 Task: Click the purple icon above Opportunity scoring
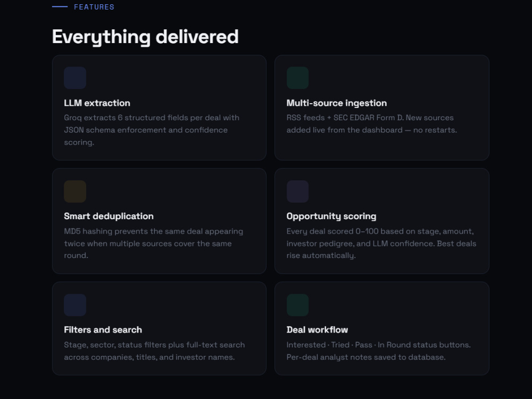[x=297, y=192]
